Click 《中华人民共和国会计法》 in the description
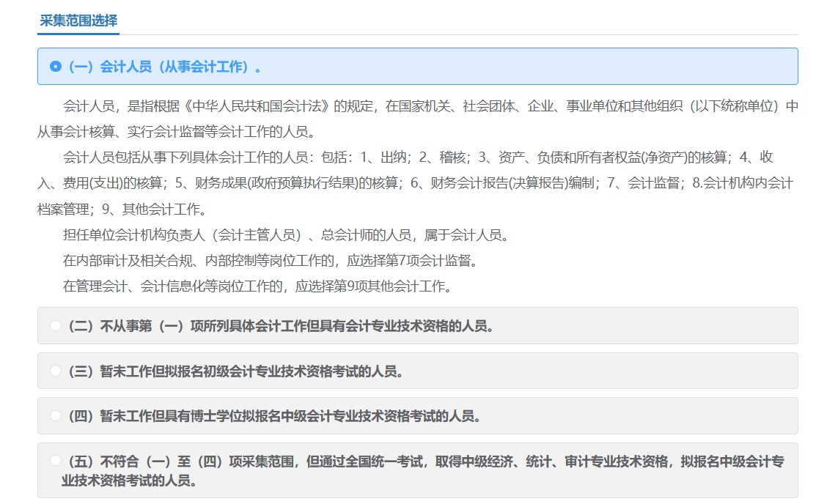The height and width of the screenshot is (504, 816). 258,106
